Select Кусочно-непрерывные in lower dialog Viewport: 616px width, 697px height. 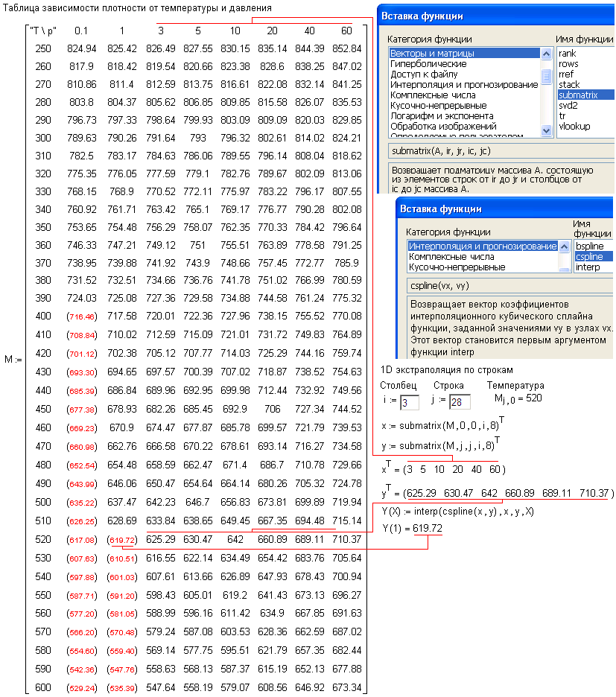click(x=457, y=267)
